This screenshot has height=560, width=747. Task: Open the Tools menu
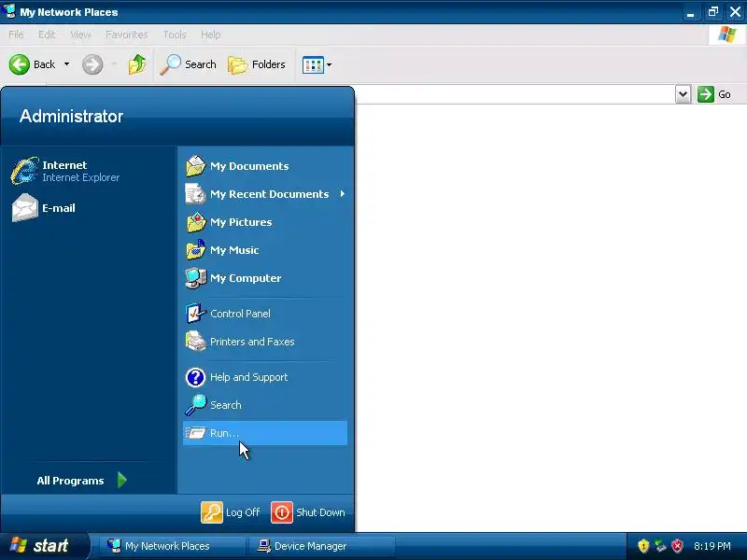pyautogui.click(x=175, y=35)
